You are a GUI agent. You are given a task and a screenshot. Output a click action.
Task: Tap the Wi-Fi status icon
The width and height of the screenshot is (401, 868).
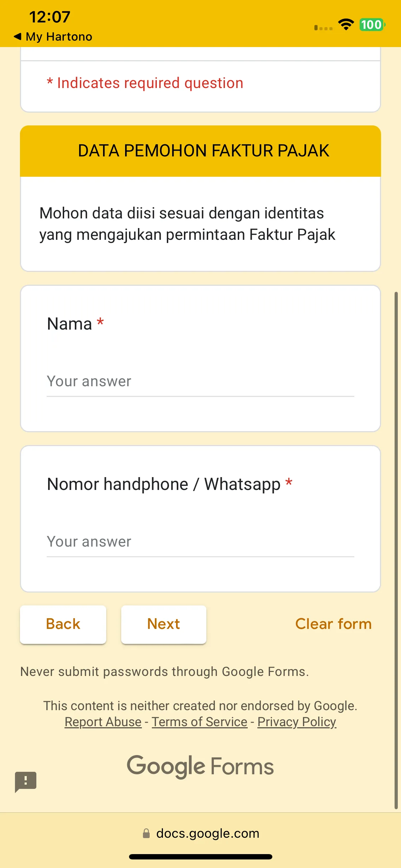pyautogui.click(x=346, y=25)
